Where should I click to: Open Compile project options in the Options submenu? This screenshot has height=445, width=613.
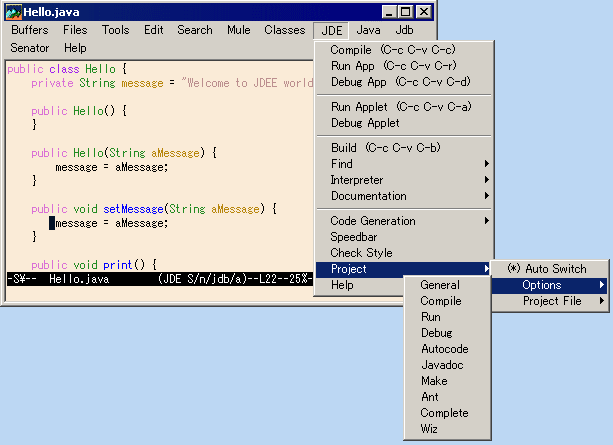447,301
